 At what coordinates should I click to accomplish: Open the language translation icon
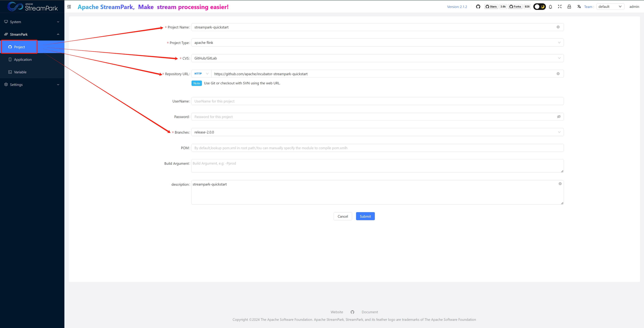coord(579,7)
